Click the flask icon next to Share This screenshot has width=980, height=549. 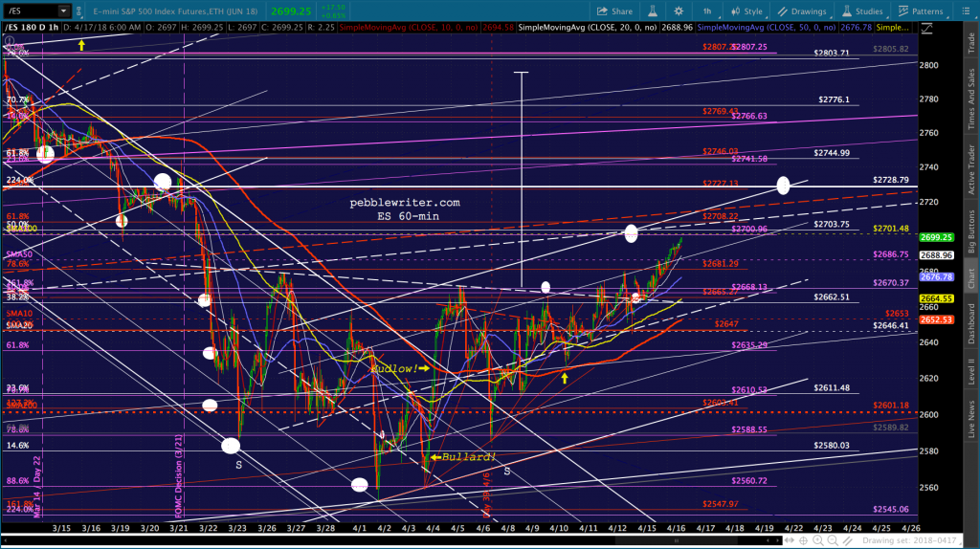point(653,11)
